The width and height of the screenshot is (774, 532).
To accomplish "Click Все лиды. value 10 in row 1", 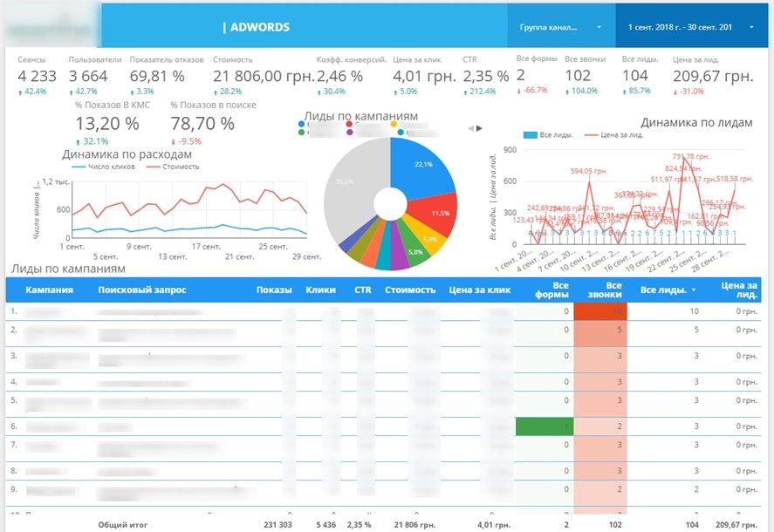I will 694,311.
